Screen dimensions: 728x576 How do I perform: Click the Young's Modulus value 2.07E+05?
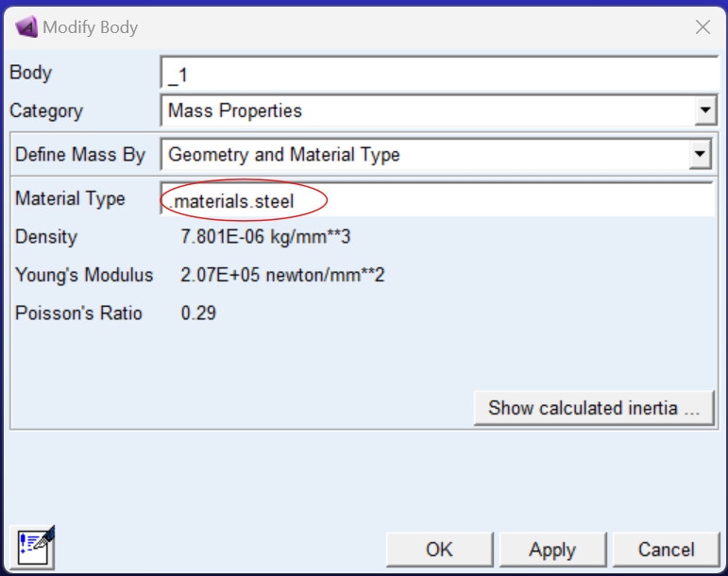[x=282, y=275]
